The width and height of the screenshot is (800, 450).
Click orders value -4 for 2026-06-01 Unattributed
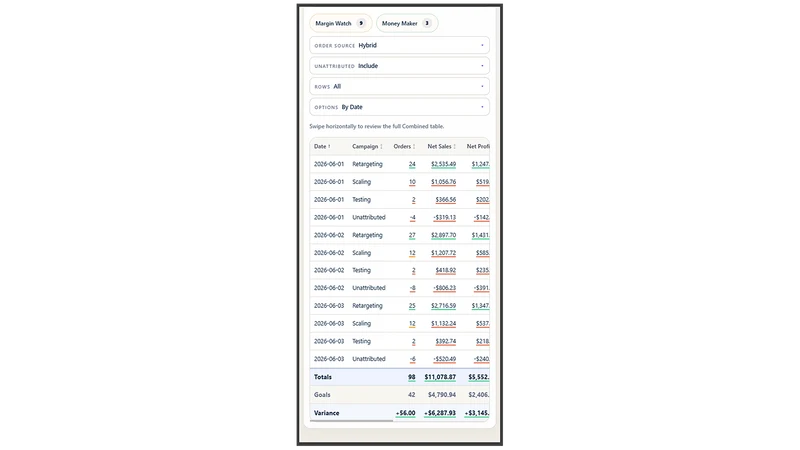(413, 217)
